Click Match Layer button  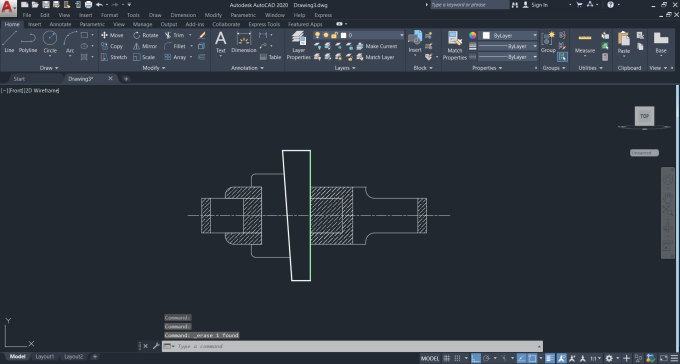click(375, 57)
